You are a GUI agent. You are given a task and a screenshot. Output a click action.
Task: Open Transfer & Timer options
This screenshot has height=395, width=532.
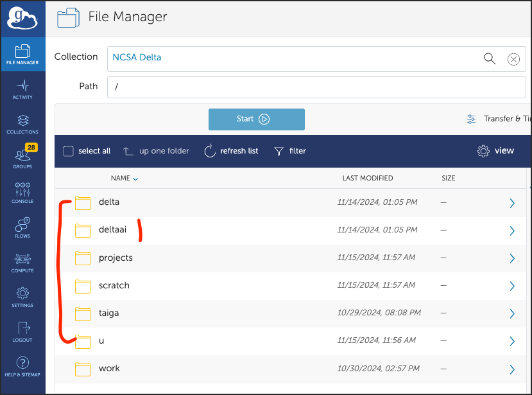[499, 119]
